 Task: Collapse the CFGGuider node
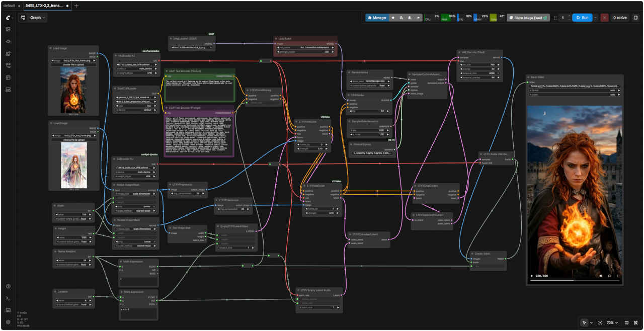click(x=349, y=95)
